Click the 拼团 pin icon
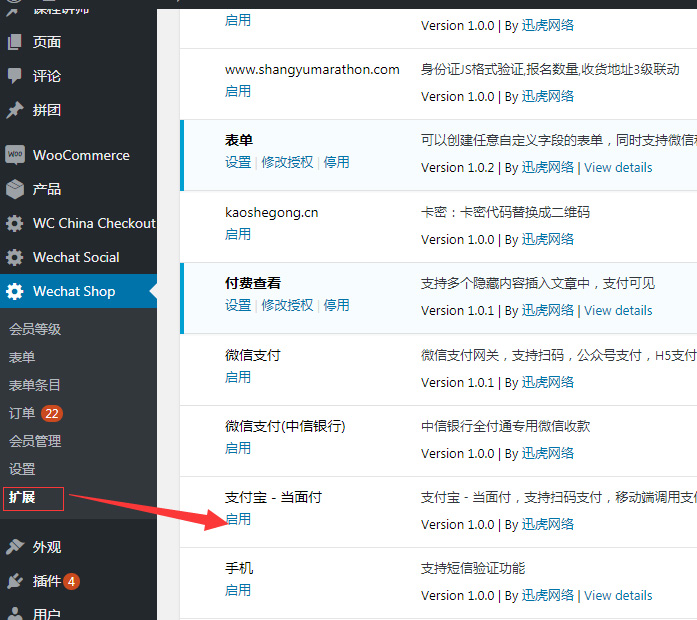Image resolution: width=697 pixels, height=620 pixels. [14, 110]
